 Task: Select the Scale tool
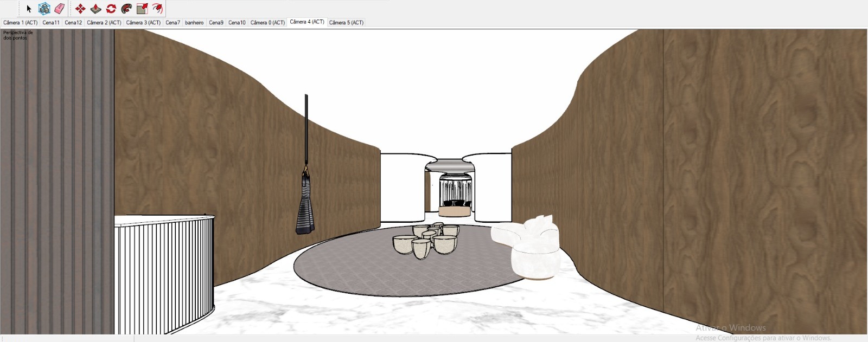pos(142,9)
